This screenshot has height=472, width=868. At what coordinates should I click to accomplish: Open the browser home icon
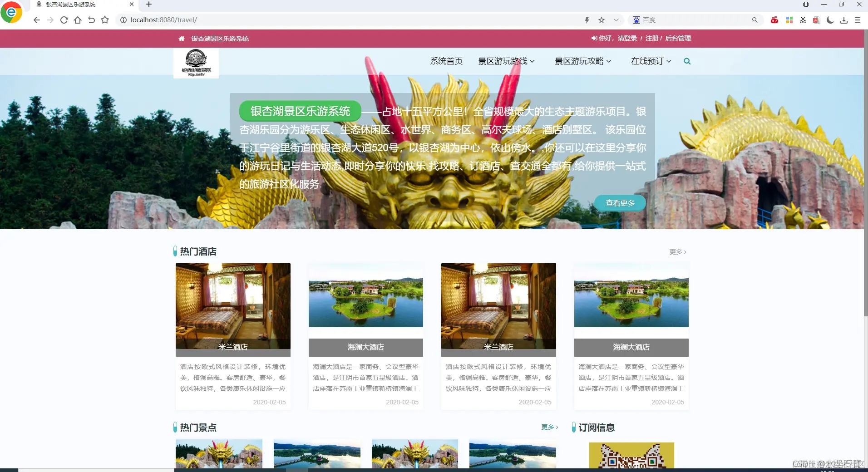pyautogui.click(x=78, y=20)
